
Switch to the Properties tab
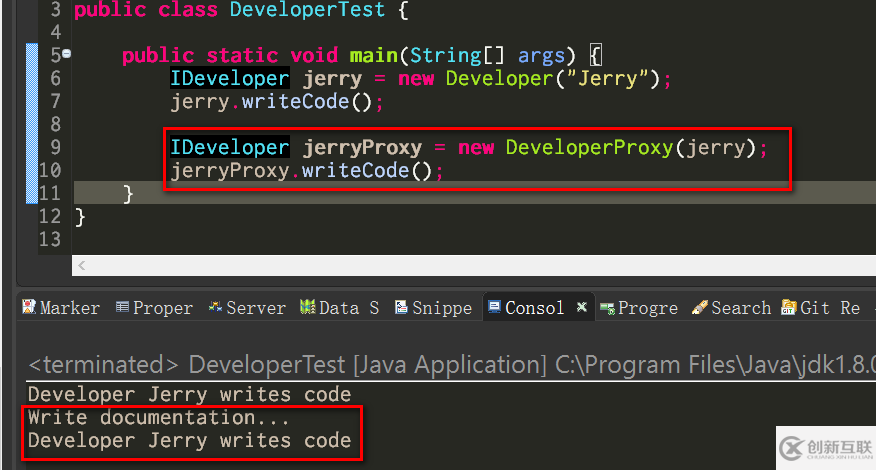pos(154,307)
